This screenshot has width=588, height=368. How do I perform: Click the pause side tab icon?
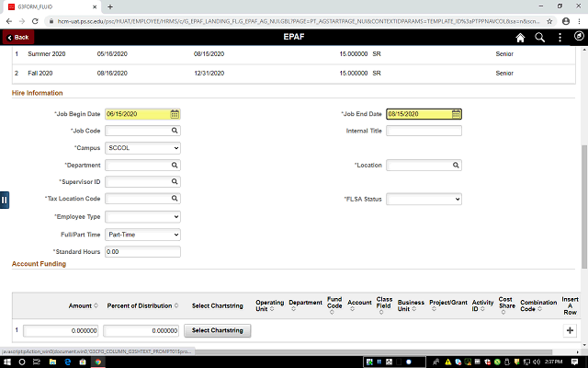point(4,201)
